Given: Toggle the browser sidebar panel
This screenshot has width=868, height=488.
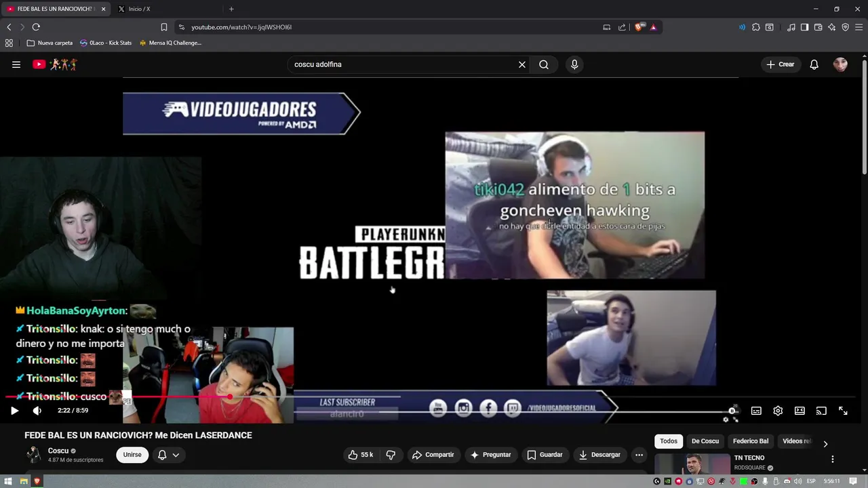Looking at the screenshot, I should click(x=804, y=27).
